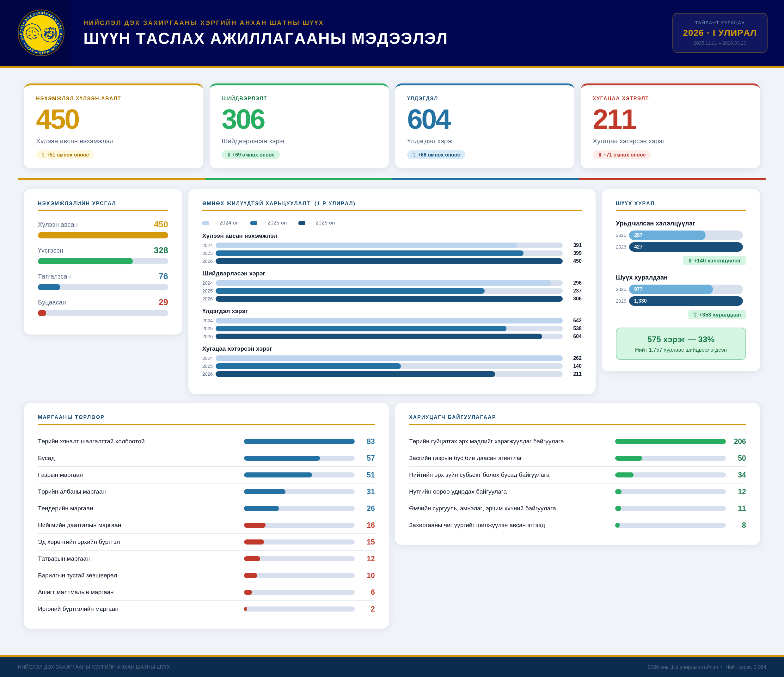Click the 575 хэрэг — 33% summary box
784x677 pixels.
680,344
